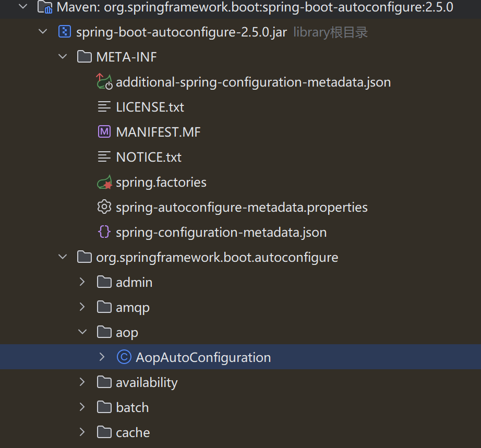Screen dimensions: 481x448
Task: Click the spring-configuration-metadata.json braces icon
Action: [104, 232]
